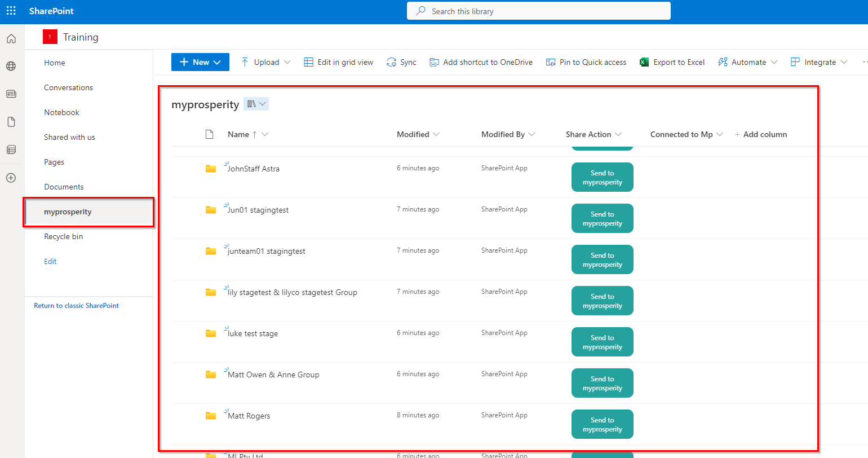Screen dimensions: 868x458
Task: Open the JohnStaff Astra folder name
Action: click(x=253, y=169)
